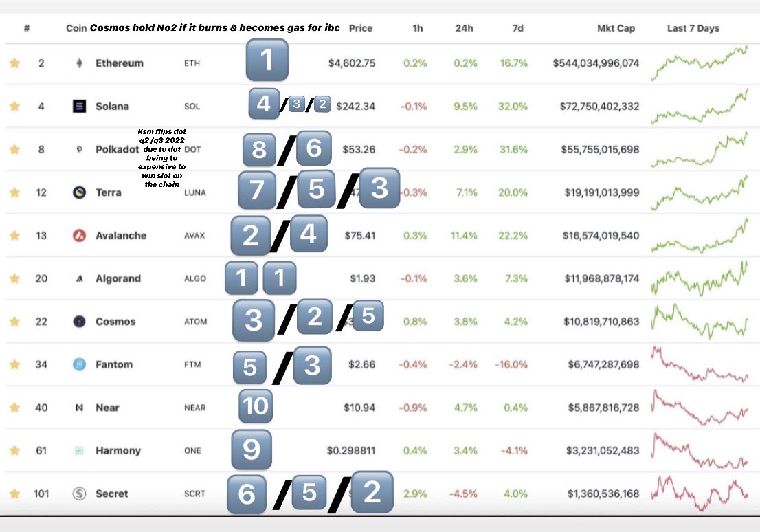Viewport: 760px width, 532px height.
Task: Click Secret market cap $1,360,536,168
Action: pyautogui.click(x=603, y=494)
